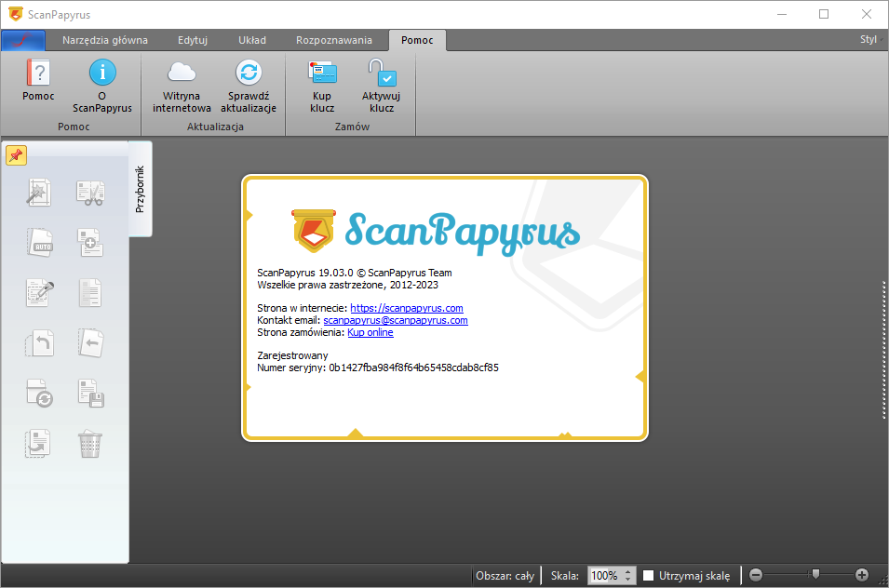Click the plain text page tool

click(90, 293)
